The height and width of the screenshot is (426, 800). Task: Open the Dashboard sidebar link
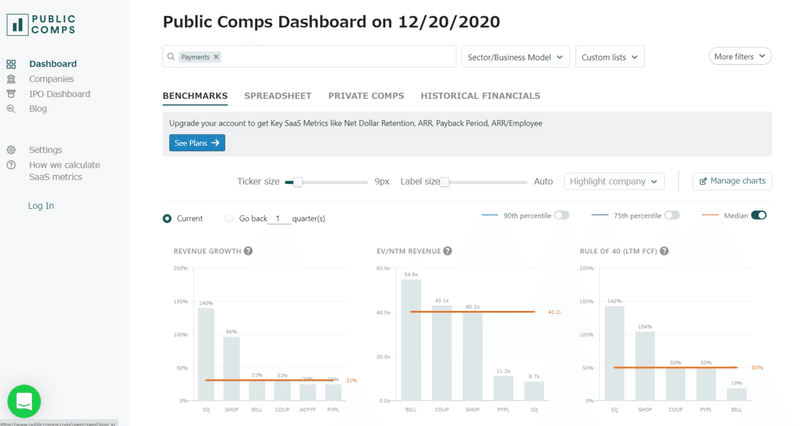(x=53, y=64)
